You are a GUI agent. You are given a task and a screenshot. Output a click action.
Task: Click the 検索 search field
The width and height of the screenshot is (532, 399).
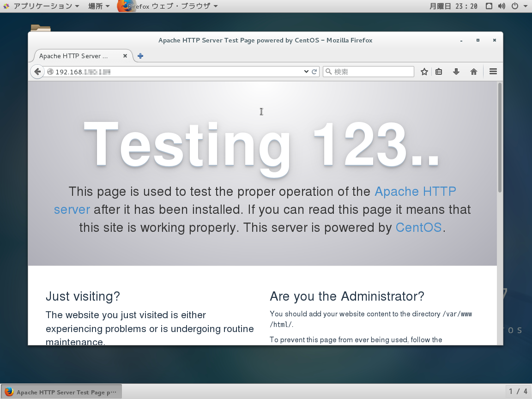click(369, 72)
